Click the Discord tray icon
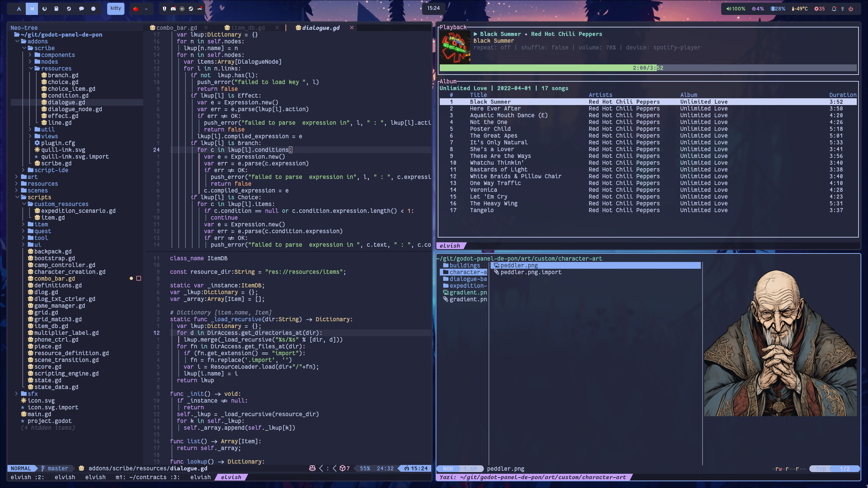 173,9
